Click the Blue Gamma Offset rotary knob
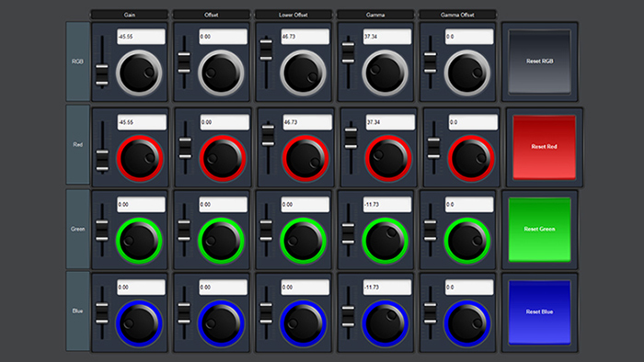 467,323
